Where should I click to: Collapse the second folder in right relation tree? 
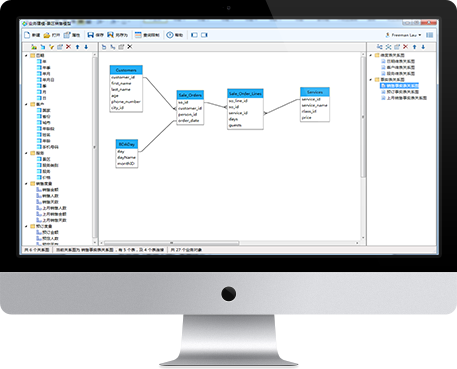pos(371,80)
